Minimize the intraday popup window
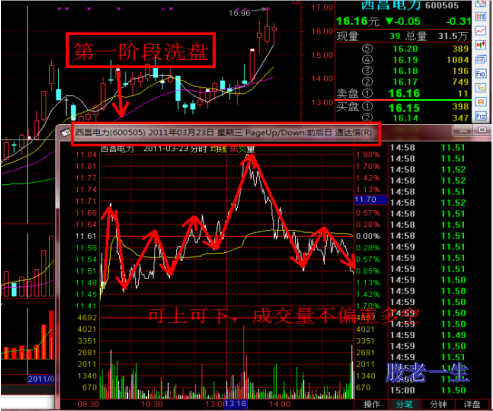Image resolution: width=493 pixels, height=411 pixels. tap(463, 131)
